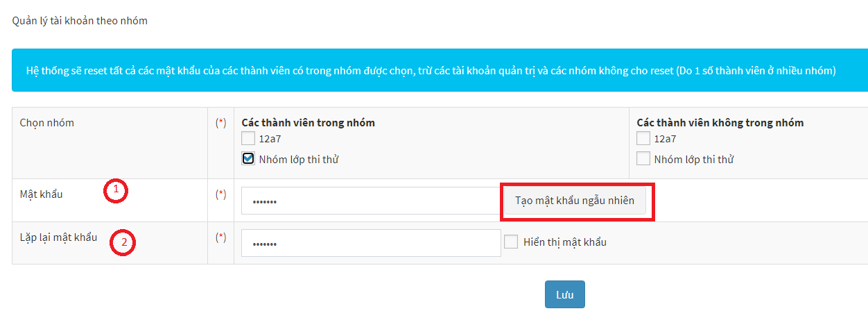
Task: Click the red circled number 2 marker
Action: tap(124, 242)
